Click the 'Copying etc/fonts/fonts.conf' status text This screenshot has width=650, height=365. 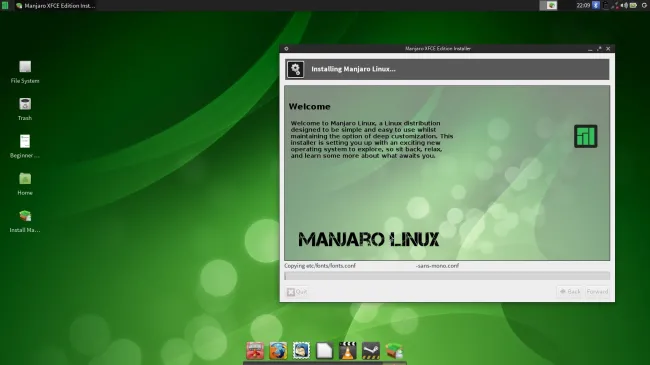[320, 266]
